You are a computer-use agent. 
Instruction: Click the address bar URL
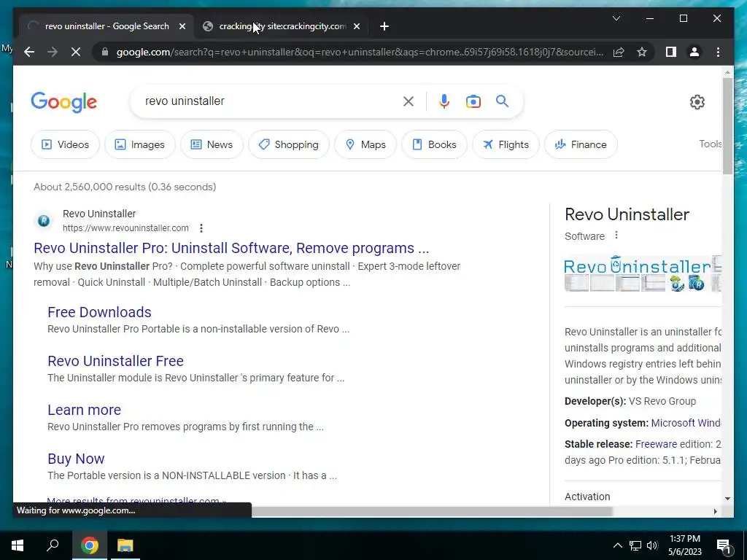[x=360, y=52]
